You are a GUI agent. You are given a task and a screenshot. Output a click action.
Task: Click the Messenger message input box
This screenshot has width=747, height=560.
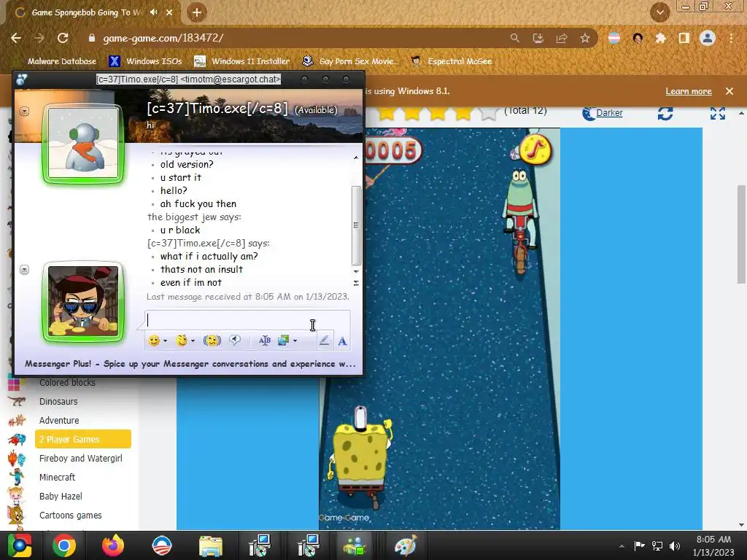click(x=248, y=320)
